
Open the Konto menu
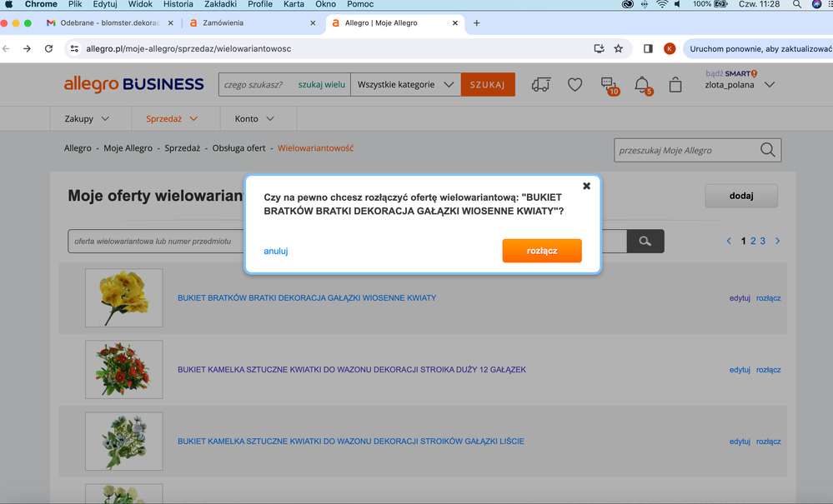(x=254, y=119)
